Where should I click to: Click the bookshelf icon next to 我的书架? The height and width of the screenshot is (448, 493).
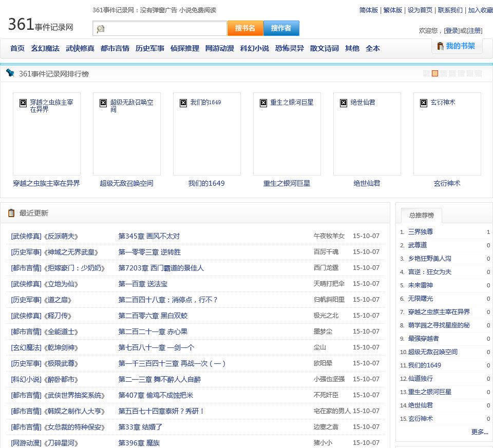(440, 46)
